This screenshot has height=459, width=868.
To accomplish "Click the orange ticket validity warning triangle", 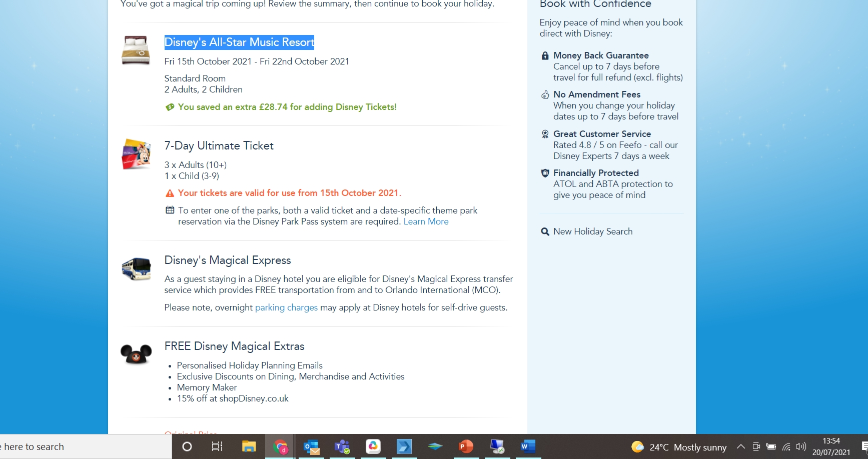I will [170, 193].
